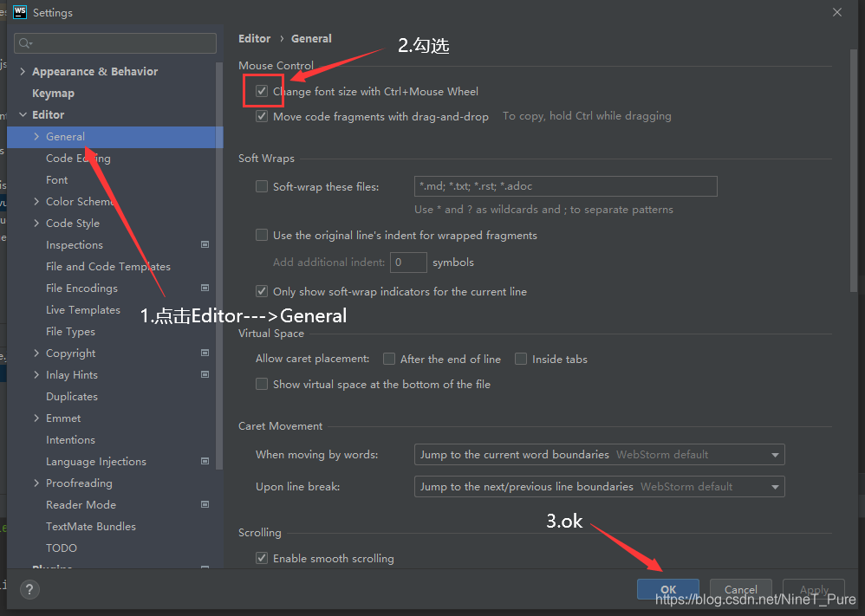Image resolution: width=865 pixels, height=616 pixels.
Task: Click soft-wrap file patterns field
Action: (565, 186)
